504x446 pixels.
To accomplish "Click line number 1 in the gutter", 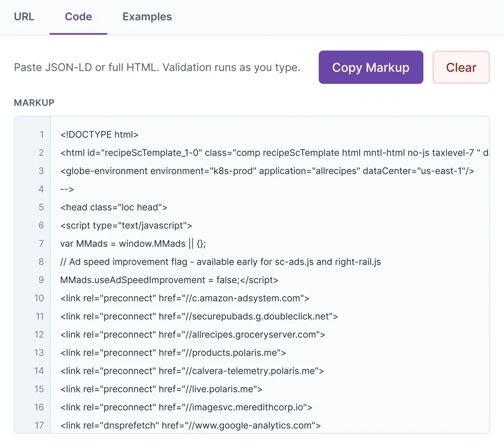I will coord(42,135).
